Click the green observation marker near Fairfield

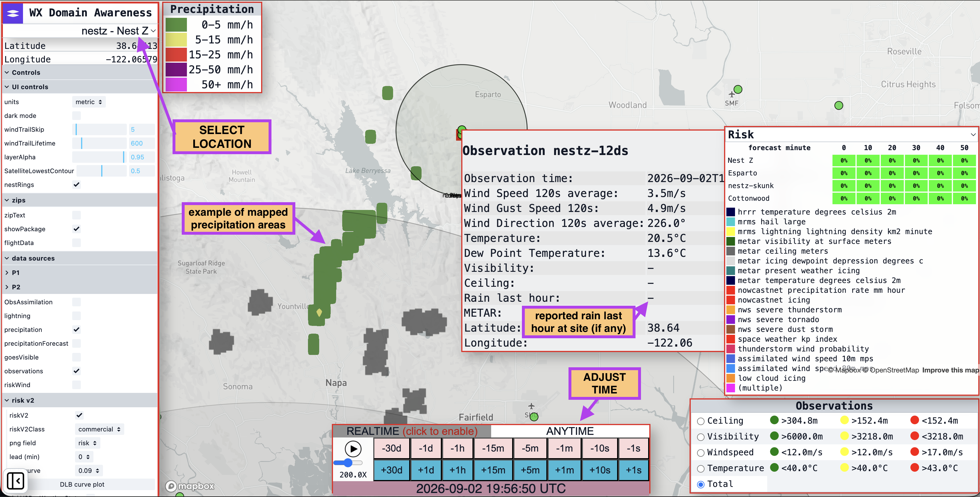pos(534,417)
